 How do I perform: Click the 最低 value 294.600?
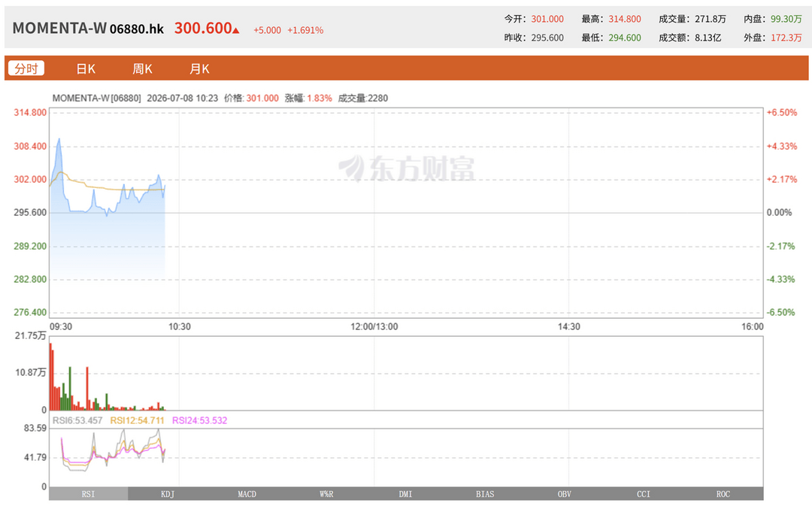[x=625, y=38]
